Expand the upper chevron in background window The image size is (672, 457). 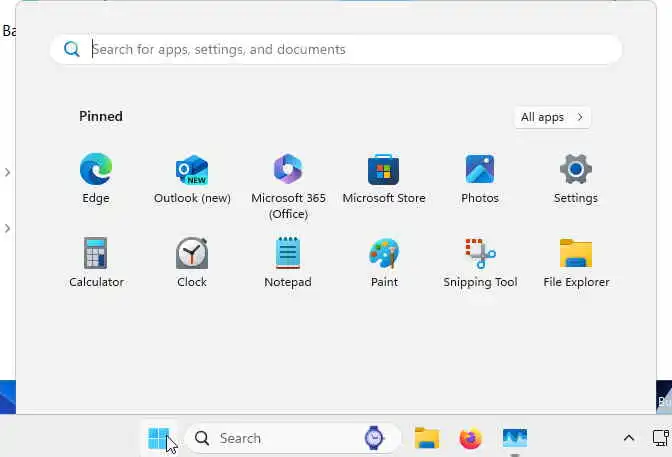[7, 172]
